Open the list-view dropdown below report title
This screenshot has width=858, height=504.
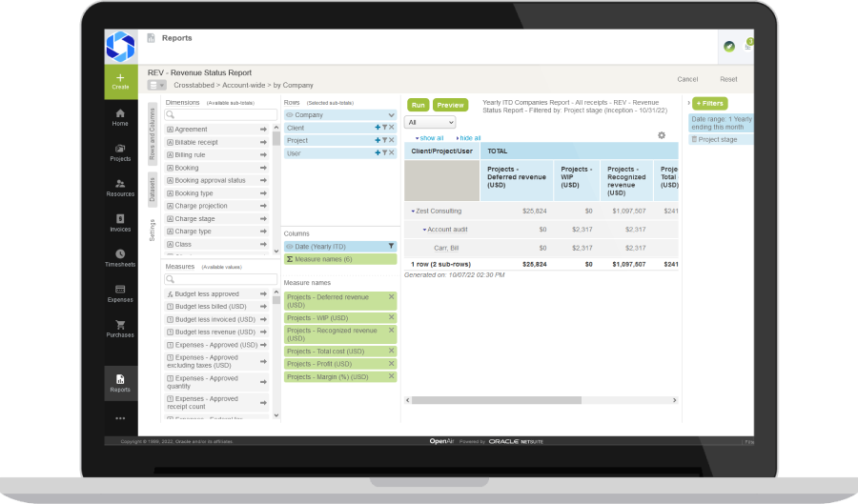pos(156,86)
